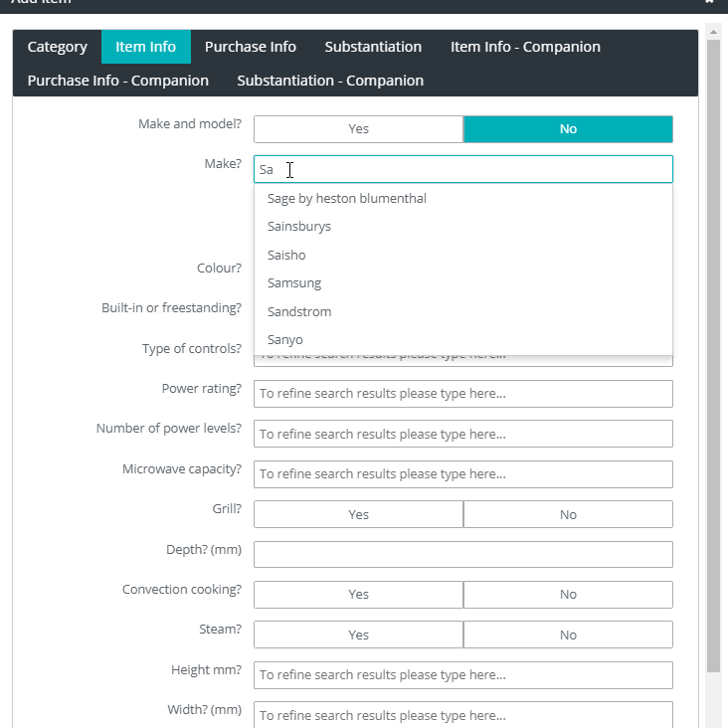Click the Number of power levels field
Screen dimensions: 728x728
[462, 434]
